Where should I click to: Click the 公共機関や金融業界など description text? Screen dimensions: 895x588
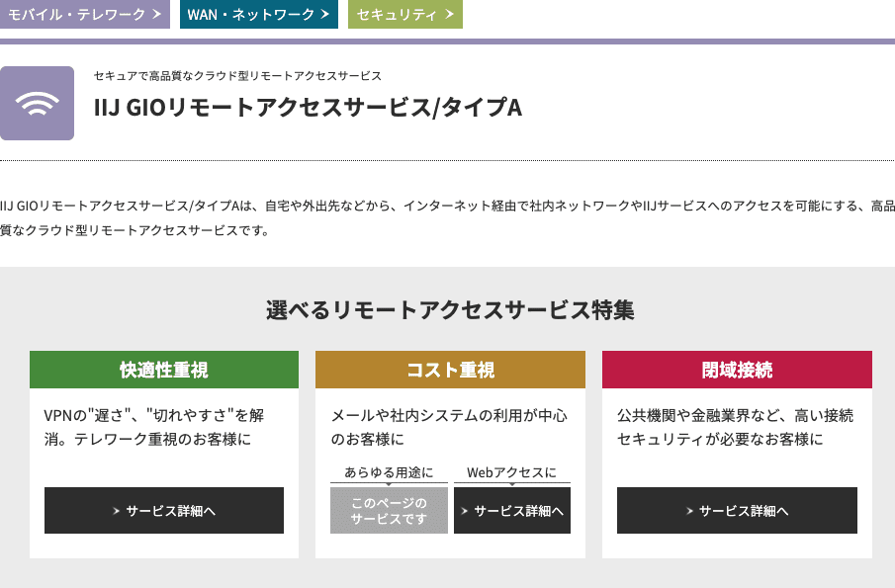click(735, 427)
